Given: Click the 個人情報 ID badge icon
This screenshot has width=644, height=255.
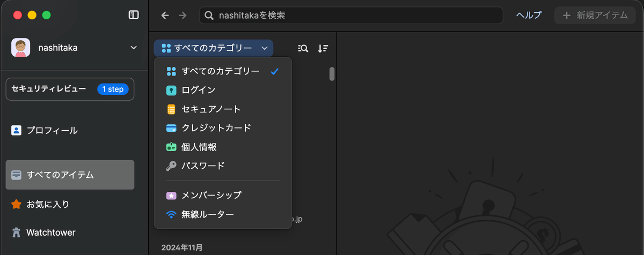Looking at the screenshot, I should [171, 147].
